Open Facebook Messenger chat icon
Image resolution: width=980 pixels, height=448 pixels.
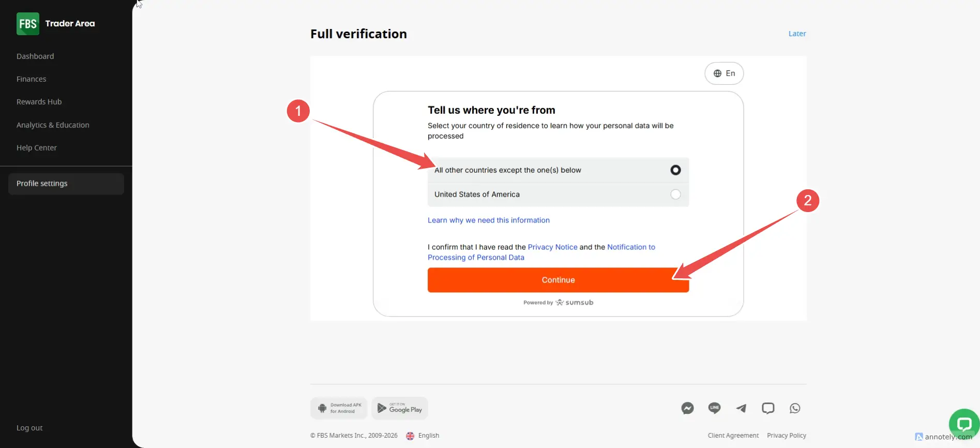pyautogui.click(x=687, y=408)
